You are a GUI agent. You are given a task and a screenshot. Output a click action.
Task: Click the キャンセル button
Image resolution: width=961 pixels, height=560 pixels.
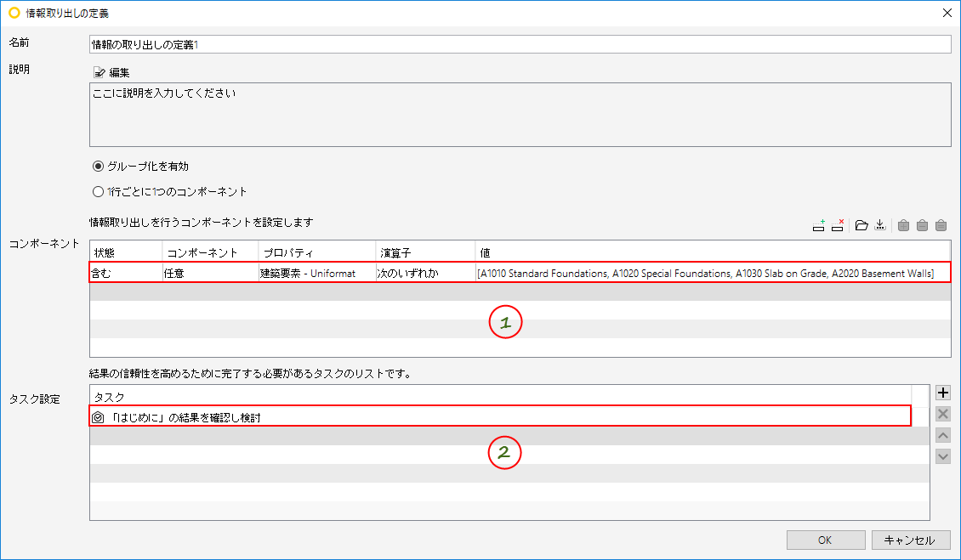(x=911, y=540)
